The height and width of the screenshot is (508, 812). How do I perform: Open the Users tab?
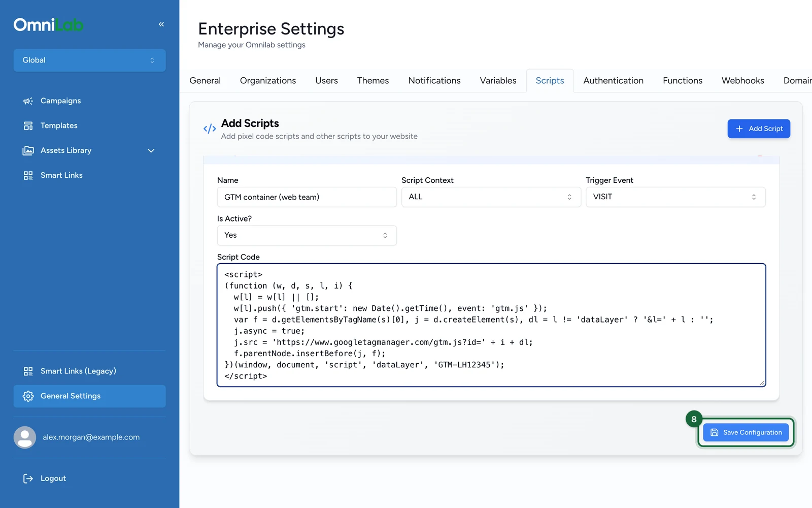tap(326, 81)
